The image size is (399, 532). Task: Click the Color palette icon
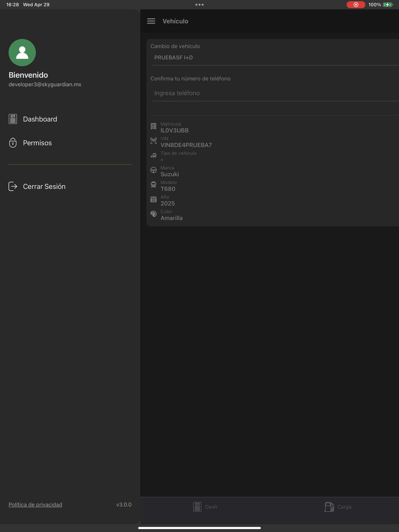154,214
